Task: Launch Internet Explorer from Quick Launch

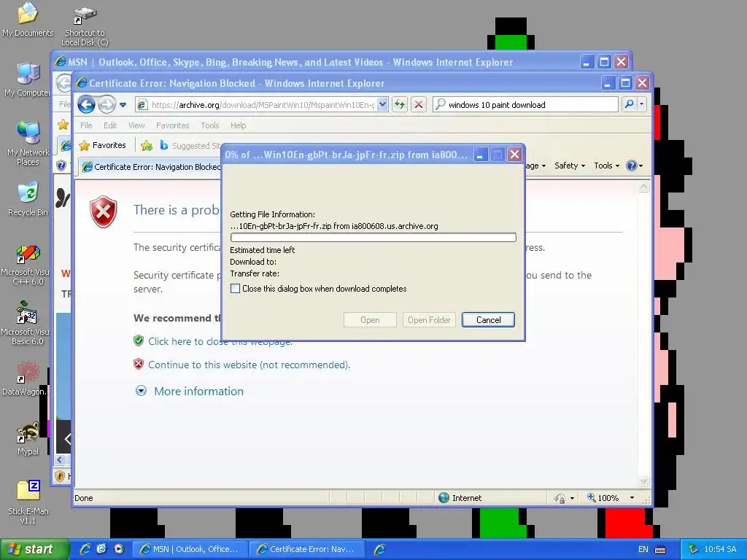Action: 85,549
